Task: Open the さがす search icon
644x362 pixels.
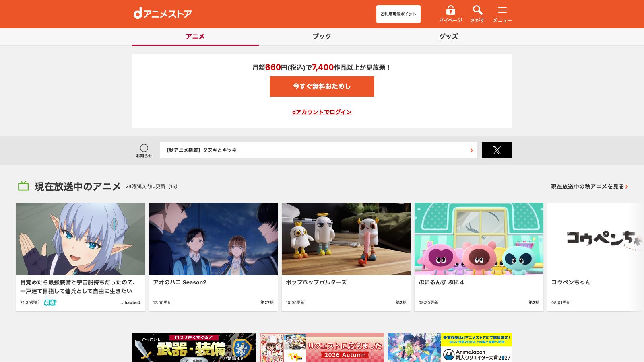Action: (477, 14)
